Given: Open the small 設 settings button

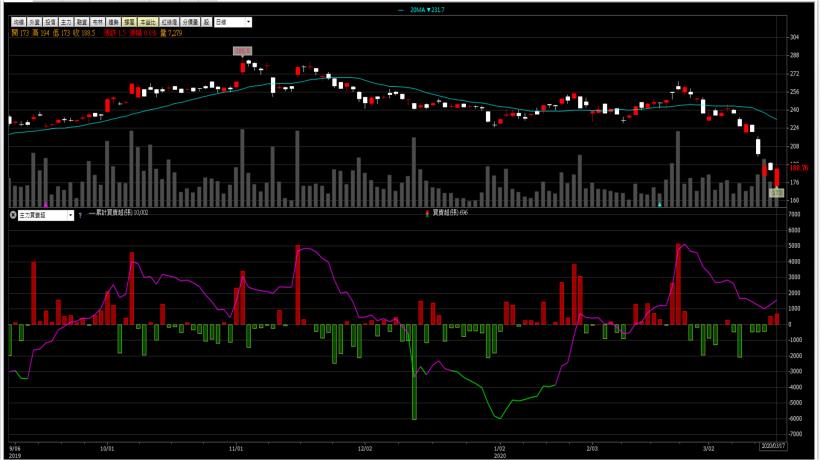Looking at the screenshot, I should tap(206, 21).
